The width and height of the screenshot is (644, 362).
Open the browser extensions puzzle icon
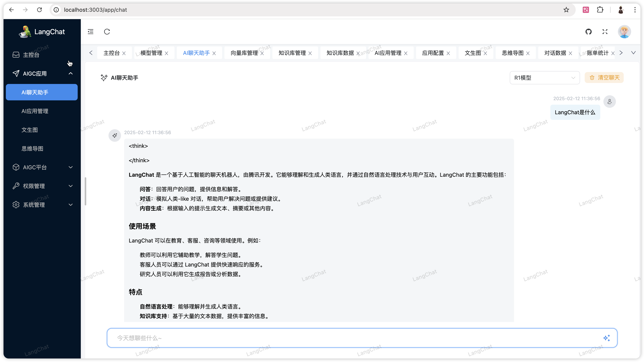pos(600,10)
